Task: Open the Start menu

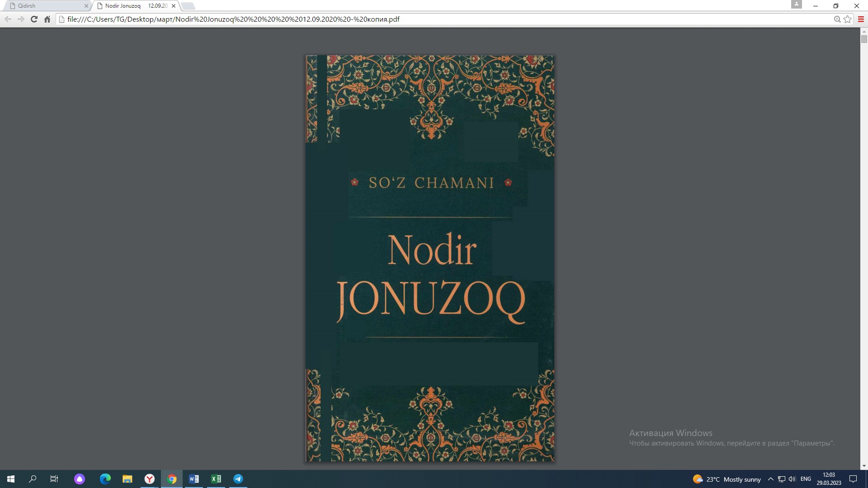Action: point(10,479)
